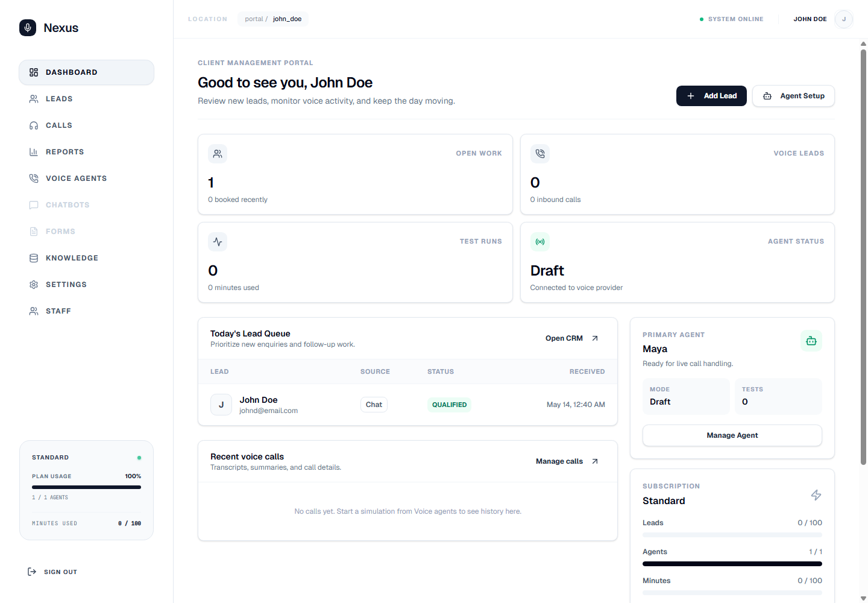Screen dimensions: 868x603
Task: Click the J user avatar in top bar
Action: coord(844,19)
